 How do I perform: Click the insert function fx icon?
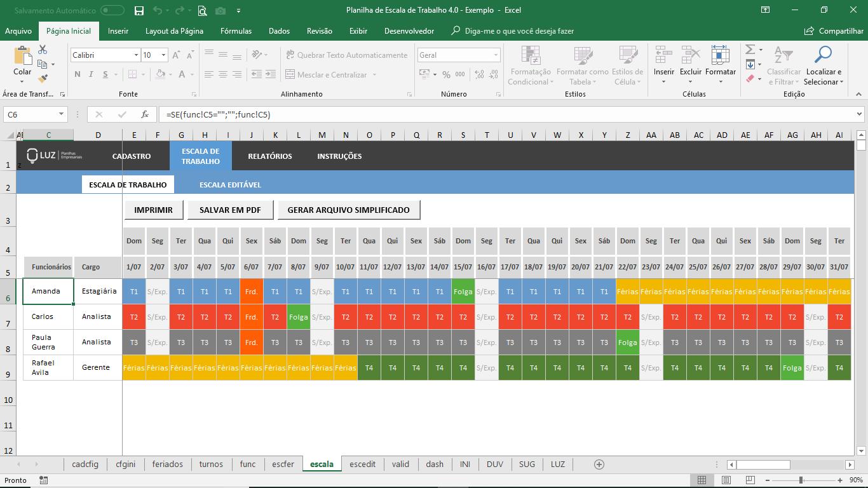[x=145, y=114]
